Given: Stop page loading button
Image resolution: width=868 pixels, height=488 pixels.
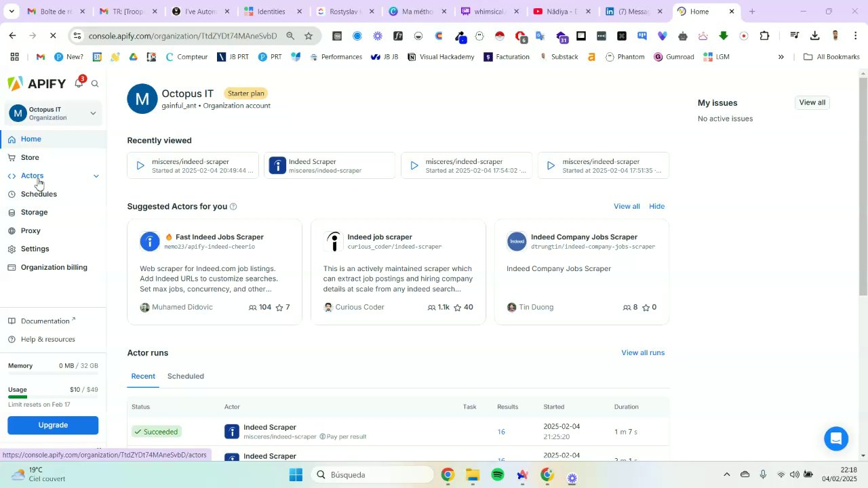Looking at the screenshot, I should pyautogui.click(x=53, y=36).
